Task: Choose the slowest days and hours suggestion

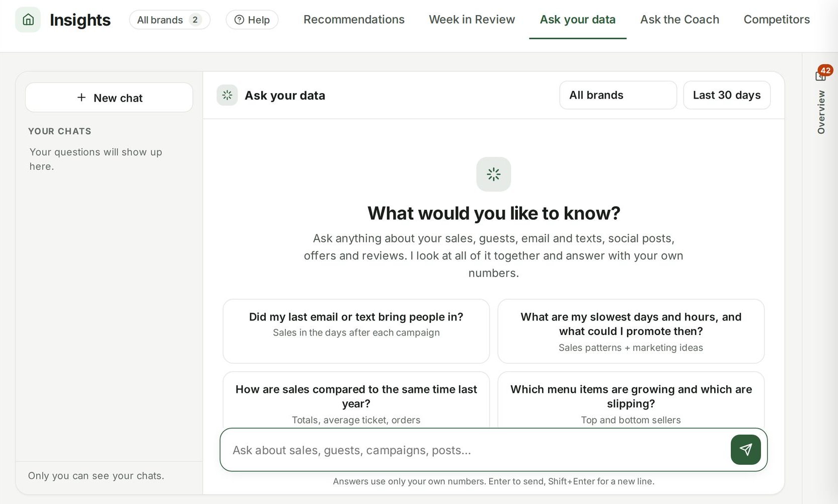Action: [631, 331]
